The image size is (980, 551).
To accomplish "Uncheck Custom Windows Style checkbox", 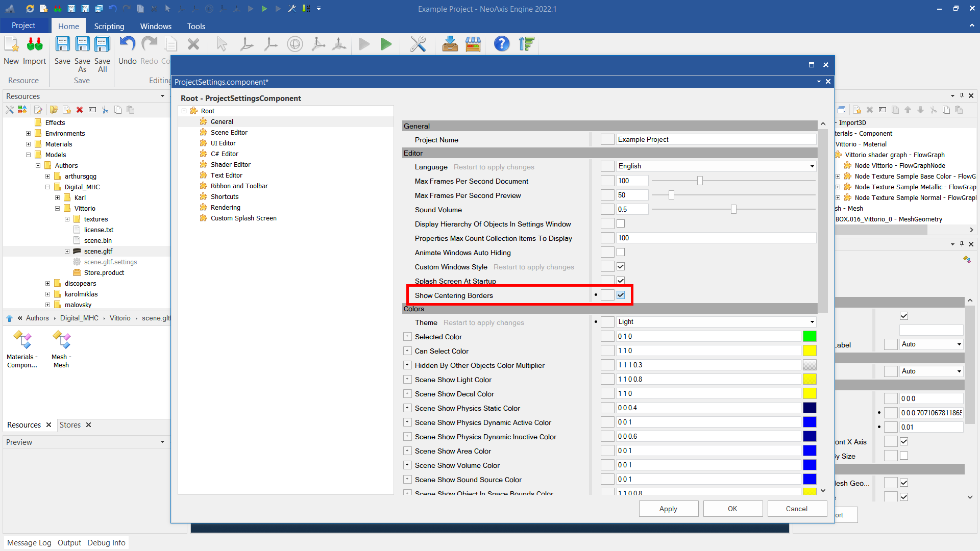I will coord(621,266).
